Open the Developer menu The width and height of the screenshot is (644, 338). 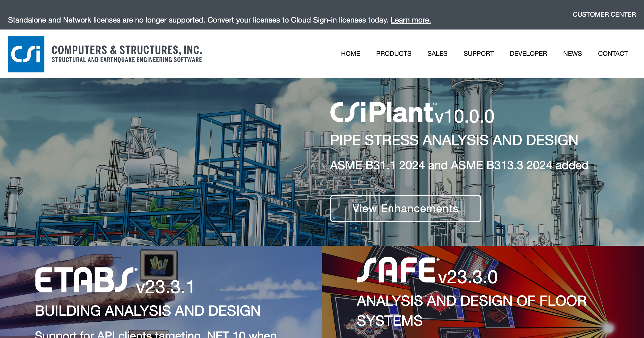528,54
